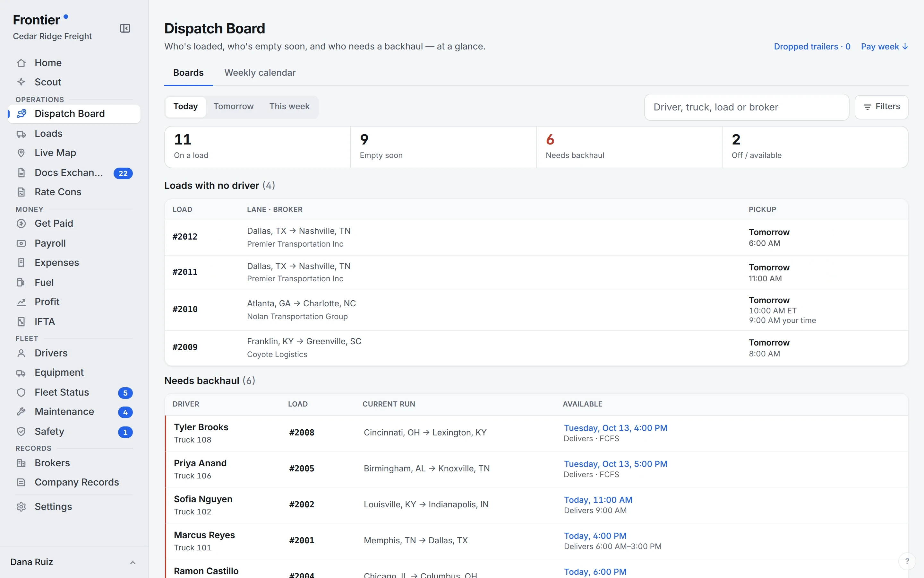Click the Safety shield icon
The image size is (924, 578).
click(x=21, y=432)
